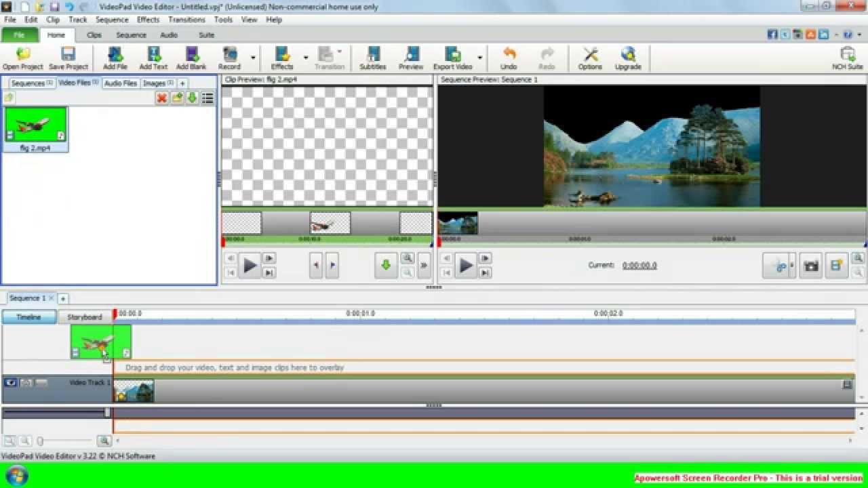Delete selected clip with red X icon
Screen dimensions: 868x488
pos(161,98)
